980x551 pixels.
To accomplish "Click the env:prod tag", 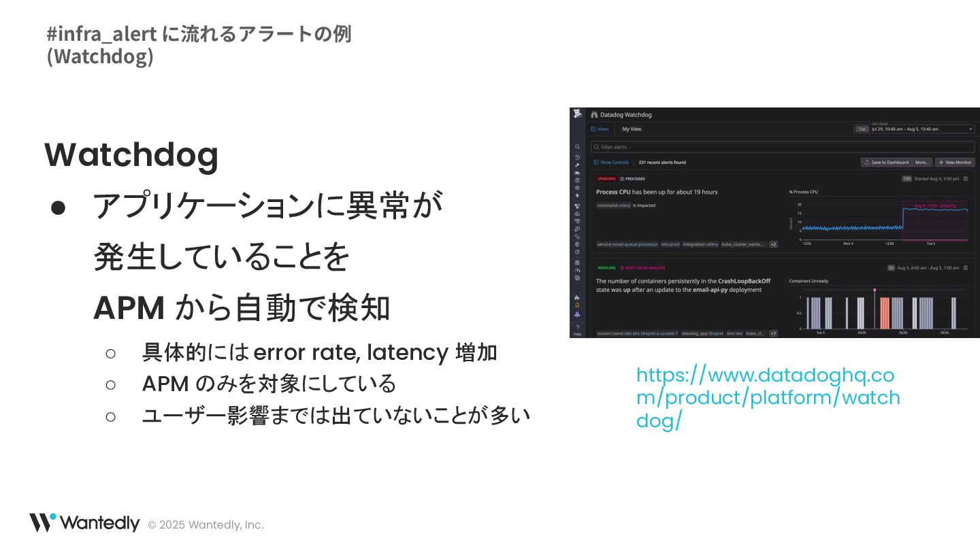I will pyautogui.click(x=670, y=244).
